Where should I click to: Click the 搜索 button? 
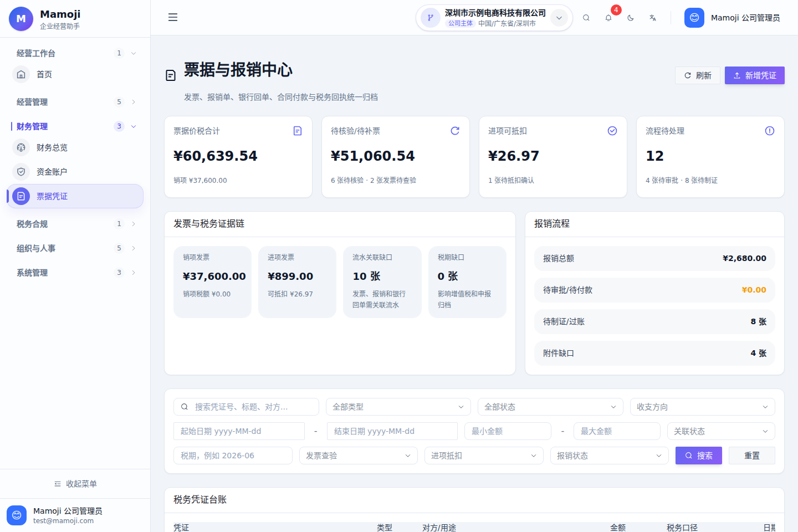tap(699, 456)
